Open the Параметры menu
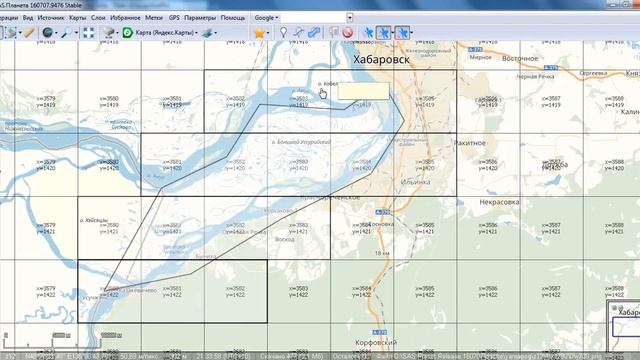Screen dimensions: 640x360 [200, 18]
